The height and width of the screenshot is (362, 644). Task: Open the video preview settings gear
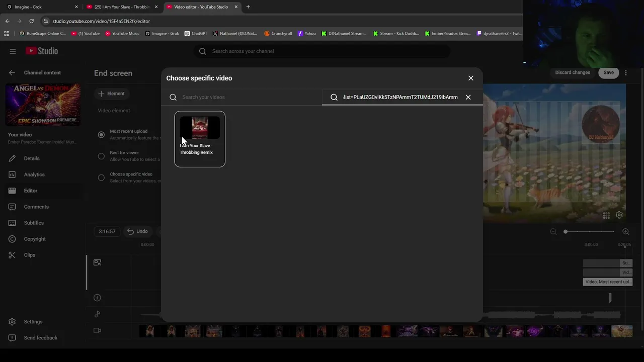[x=619, y=215]
